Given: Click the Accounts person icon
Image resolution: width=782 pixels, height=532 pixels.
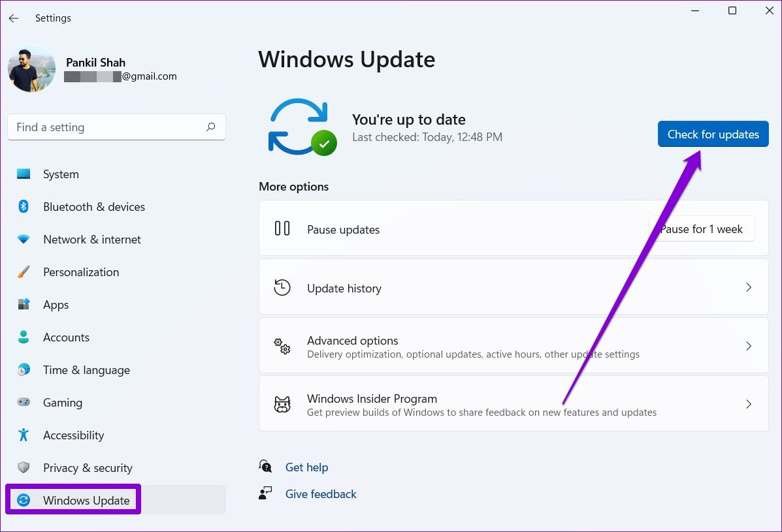Looking at the screenshot, I should (24, 337).
